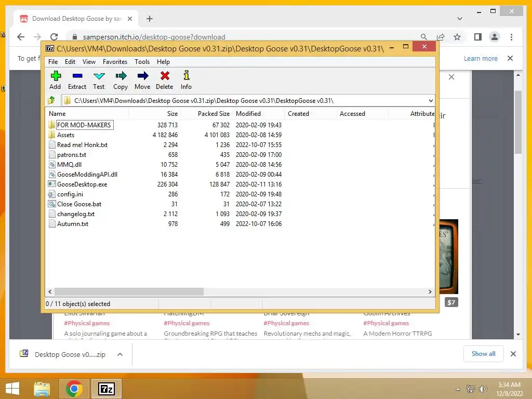This screenshot has height=399, width=532.
Task: Click the volume speaker tray icon
Action: click(483, 389)
